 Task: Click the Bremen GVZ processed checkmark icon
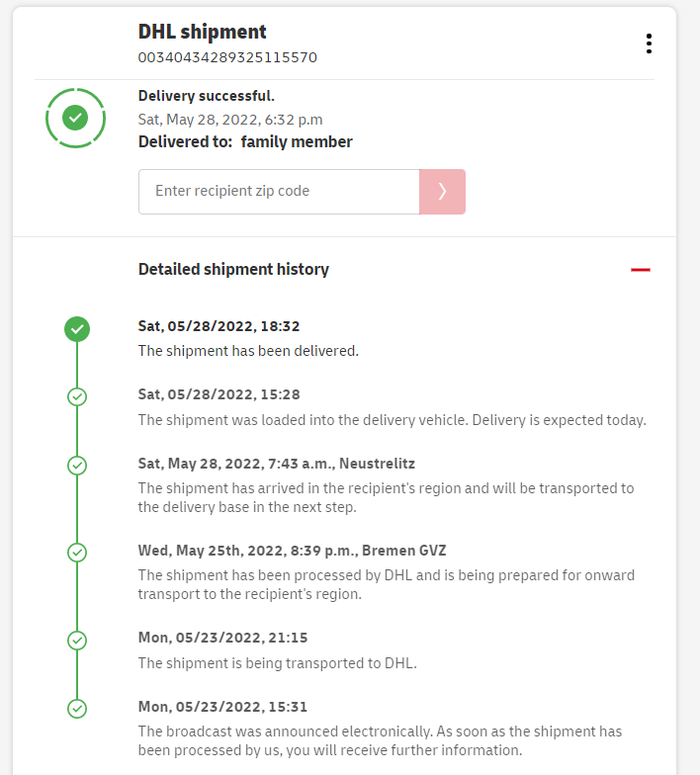[77, 552]
